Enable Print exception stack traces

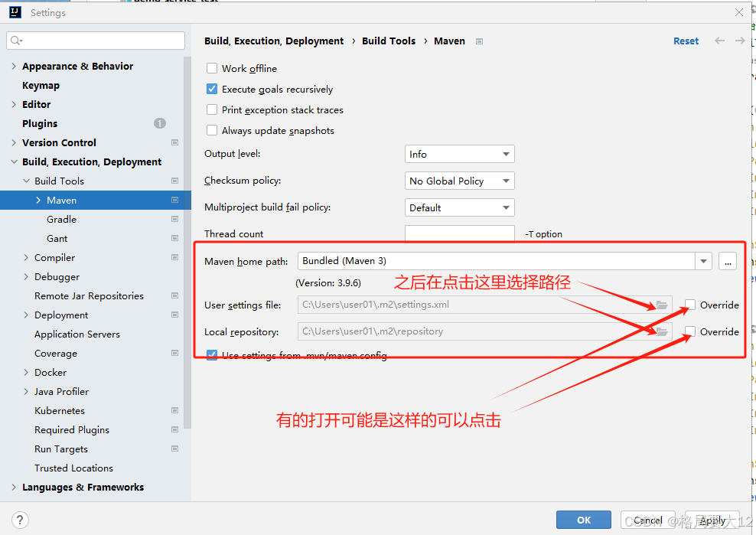coord(212,109)
